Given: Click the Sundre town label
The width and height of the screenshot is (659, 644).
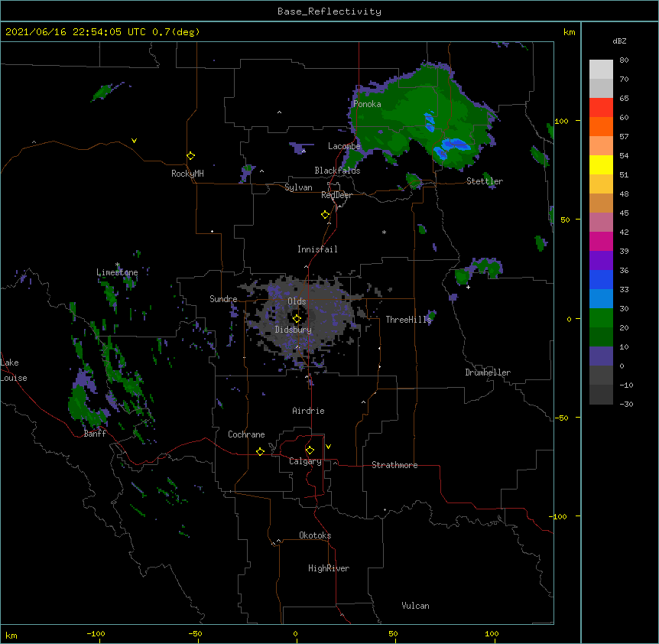Looking at the screenshot, I should point(223,299).
